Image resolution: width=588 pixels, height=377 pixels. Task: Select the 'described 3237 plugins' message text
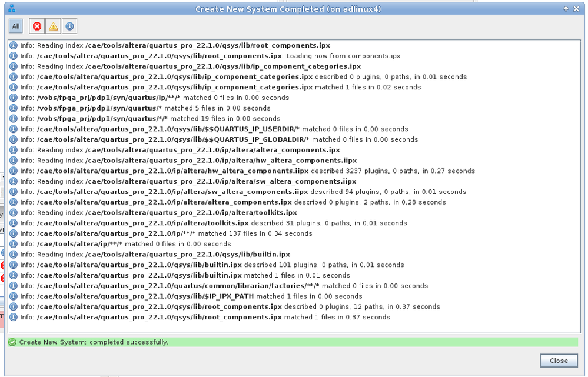click(393, 171)
